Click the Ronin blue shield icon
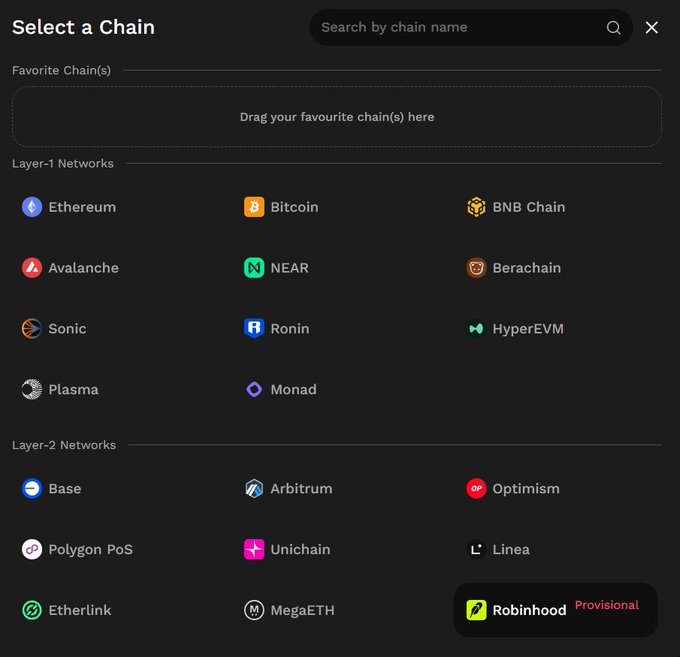This screenshot has width=680, height=657. 254,328
